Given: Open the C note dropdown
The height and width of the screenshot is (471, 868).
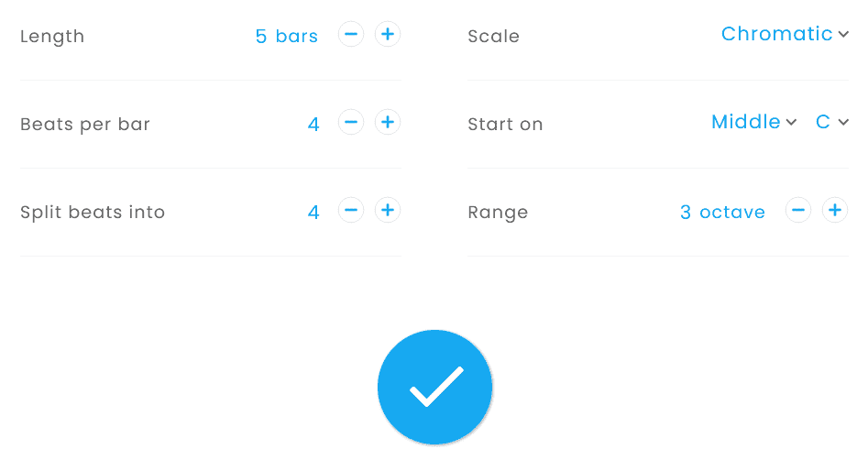Looking at the screenshot, I should click(x=832, y=123).
